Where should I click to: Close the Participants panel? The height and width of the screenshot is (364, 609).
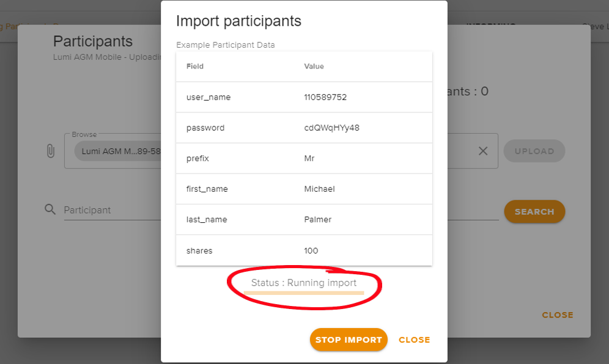coord(558,315)
